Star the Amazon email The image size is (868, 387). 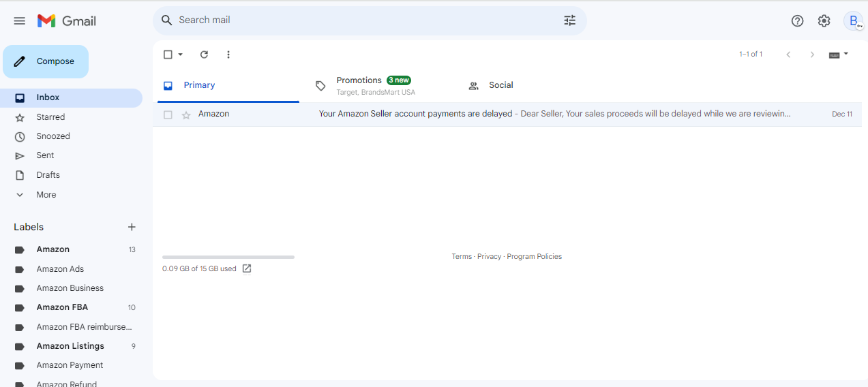pyautogui.click(x=186, y=114)
